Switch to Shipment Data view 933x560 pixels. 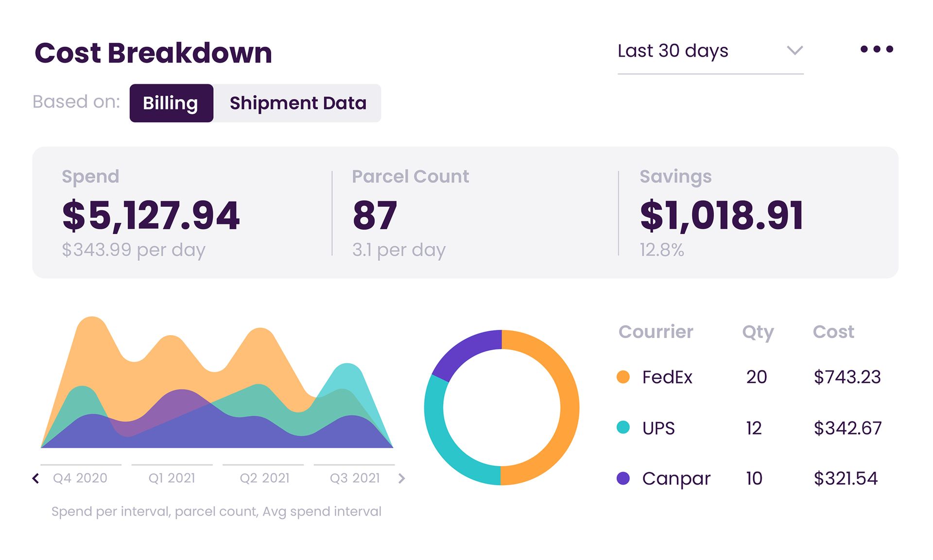click(298, 103)
